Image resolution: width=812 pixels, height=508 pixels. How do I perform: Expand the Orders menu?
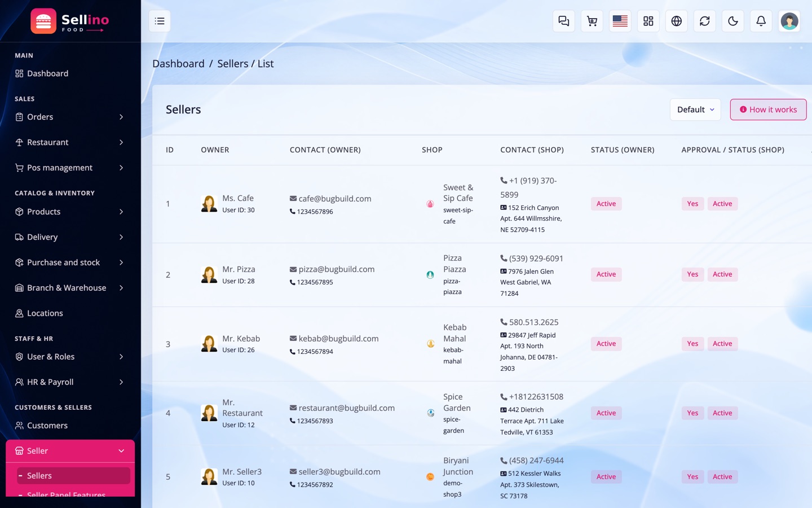(70, 117)
